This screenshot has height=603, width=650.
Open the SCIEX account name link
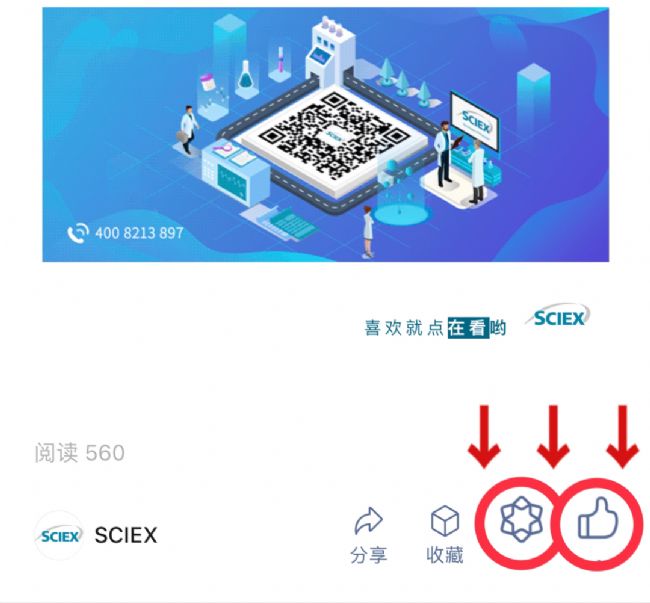126,535
